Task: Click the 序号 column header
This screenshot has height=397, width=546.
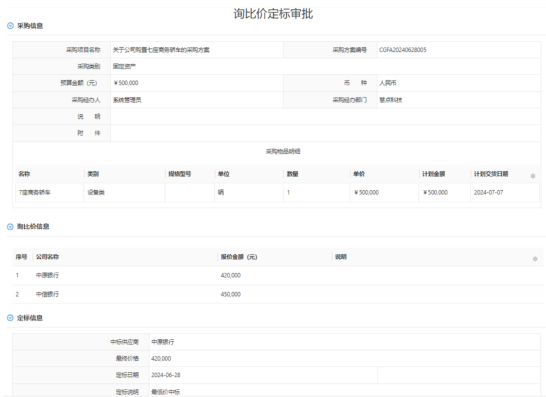Action: [21, 257]
